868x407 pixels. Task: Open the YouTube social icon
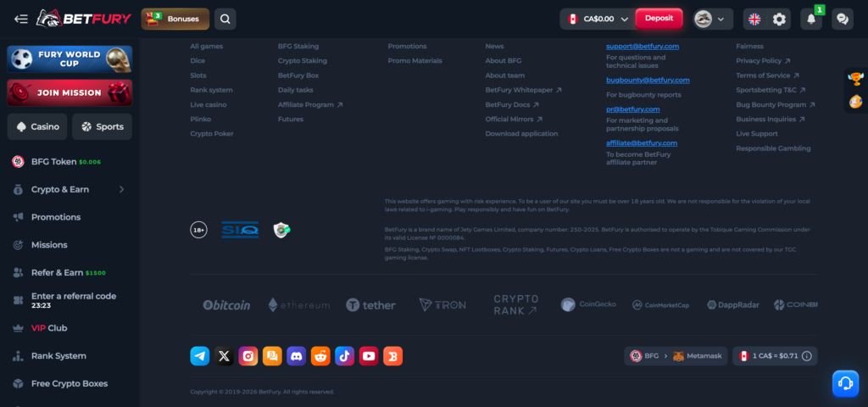click(x=369, y=356)
